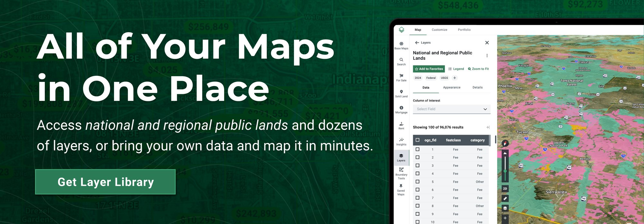Switch to the Appearance tab
The width and height of the screenshot is (644, 224).
point(451,87)
